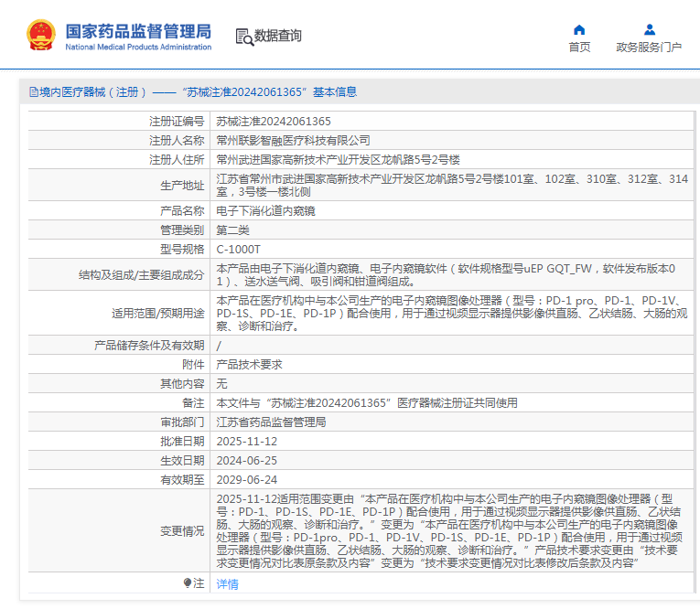Click the 国家药品监督管理局 site title

click(x=138, y=29)
